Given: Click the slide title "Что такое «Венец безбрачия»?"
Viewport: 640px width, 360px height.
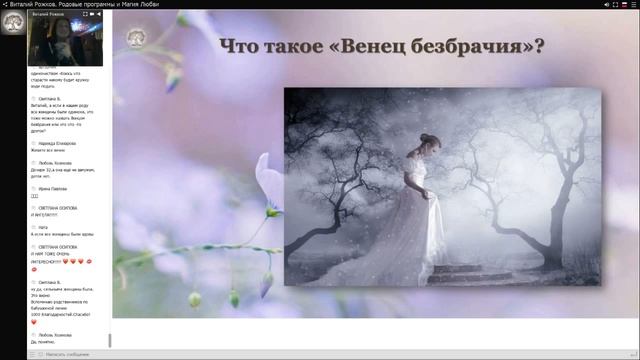Looking at the screenshot, I should [382, 46].
